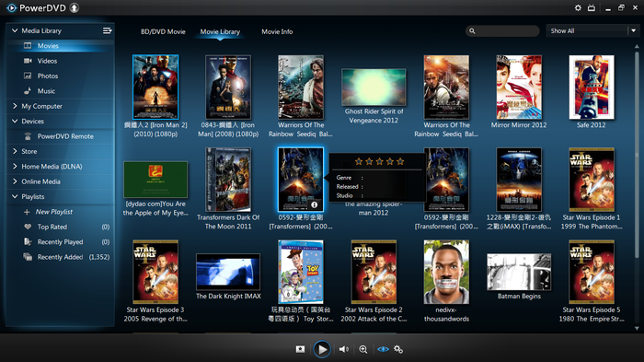Select Star Wars Episode 5 poster
Image resolution: width=644 pixels, height=362 pixels.
coord(592,272)
